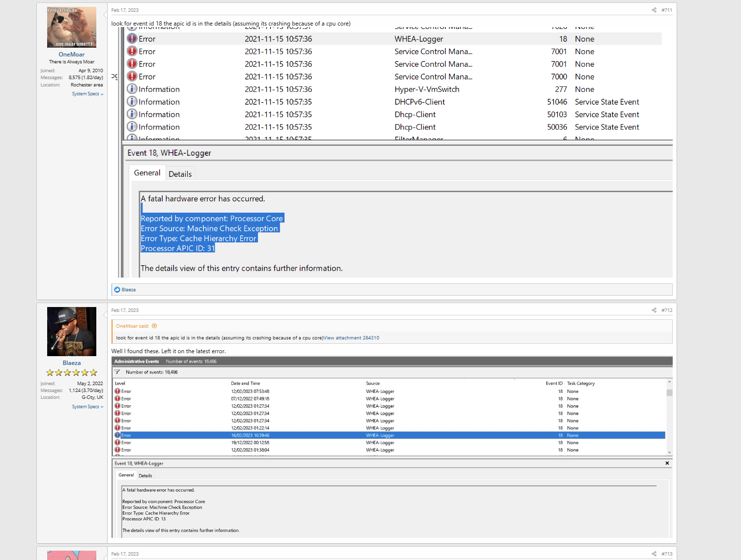Screen dimensions: 741x560
Task: Click the 'Level' column header
Action: [x=120, y=383]
